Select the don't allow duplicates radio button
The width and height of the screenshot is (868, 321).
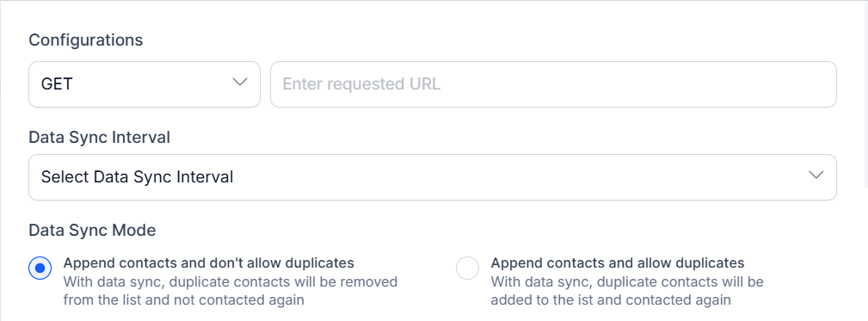point(40,269)
